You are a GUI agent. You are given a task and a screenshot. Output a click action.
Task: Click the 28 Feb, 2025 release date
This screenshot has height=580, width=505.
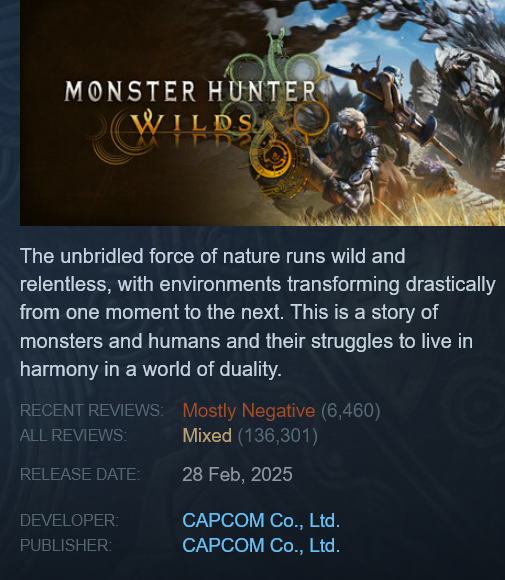click(x=237, y=474)
